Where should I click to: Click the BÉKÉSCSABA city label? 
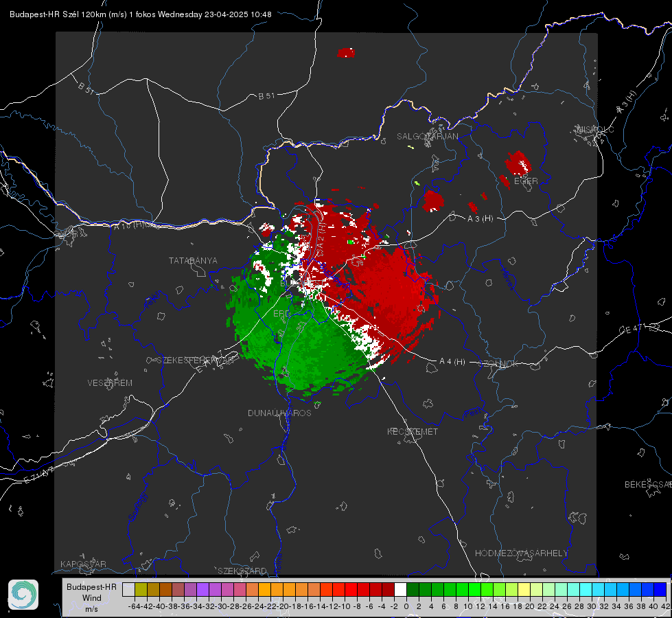648,485
